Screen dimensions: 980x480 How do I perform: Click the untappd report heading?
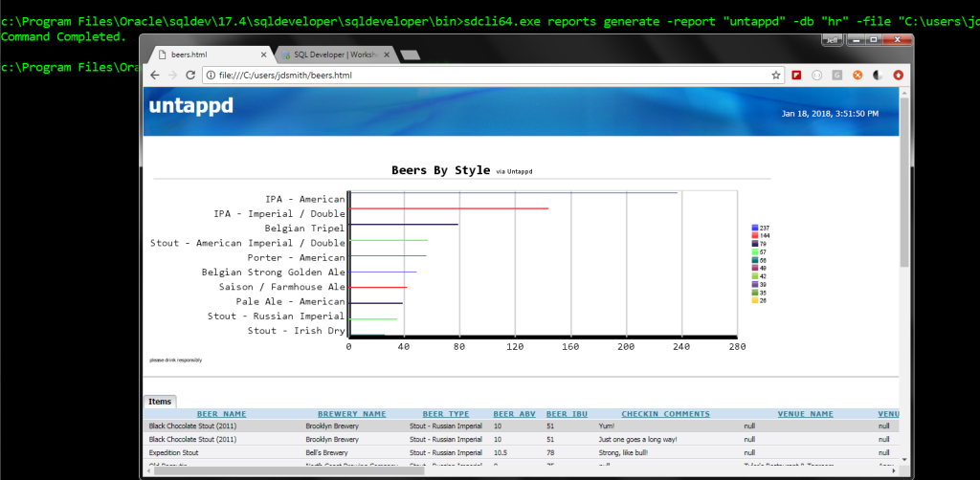point(190,106)
